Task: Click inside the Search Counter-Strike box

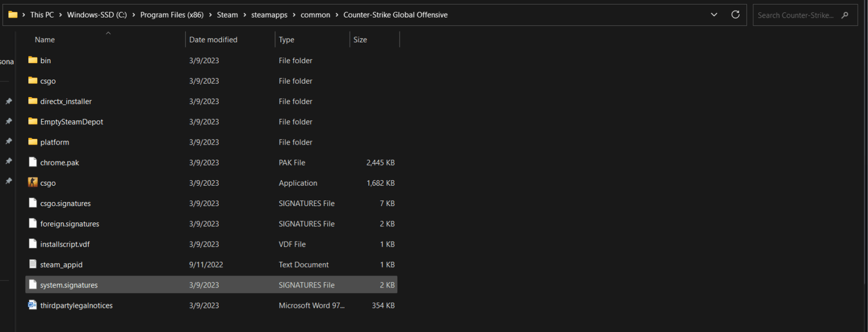Action: pyautogui.click(x=797, y=15)
